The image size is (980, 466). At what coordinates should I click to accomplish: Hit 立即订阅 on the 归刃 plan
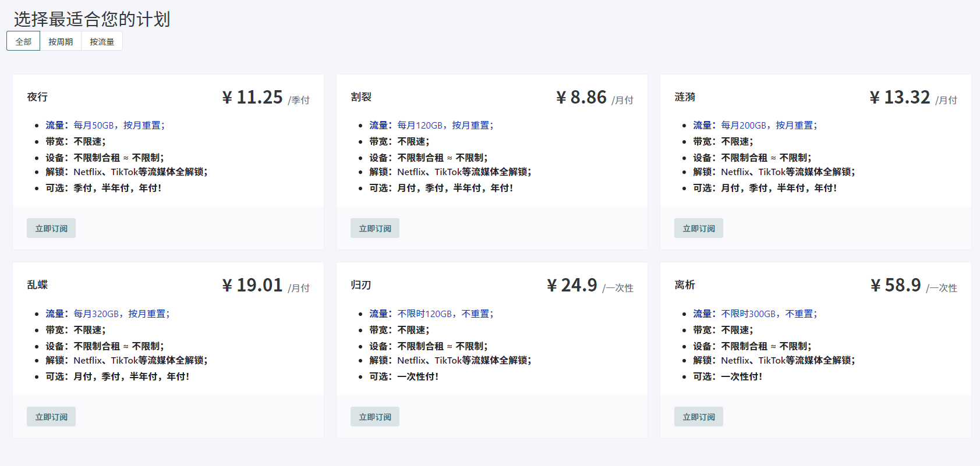[x=374, y=417]
